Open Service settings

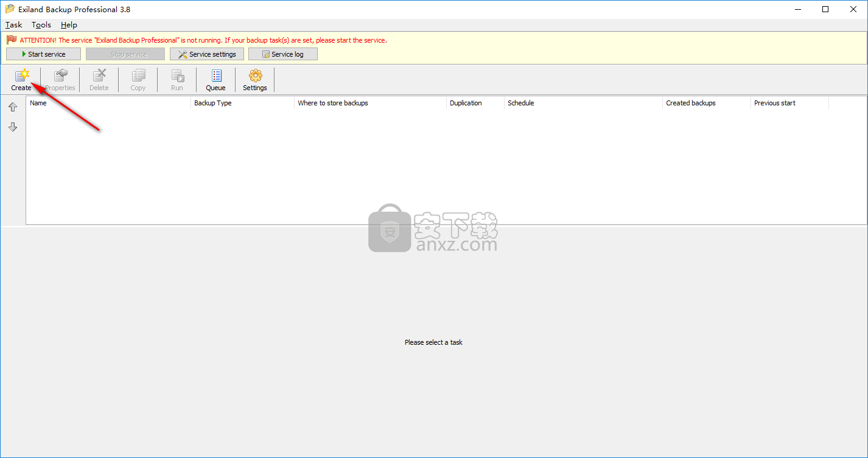pos(207,54)
